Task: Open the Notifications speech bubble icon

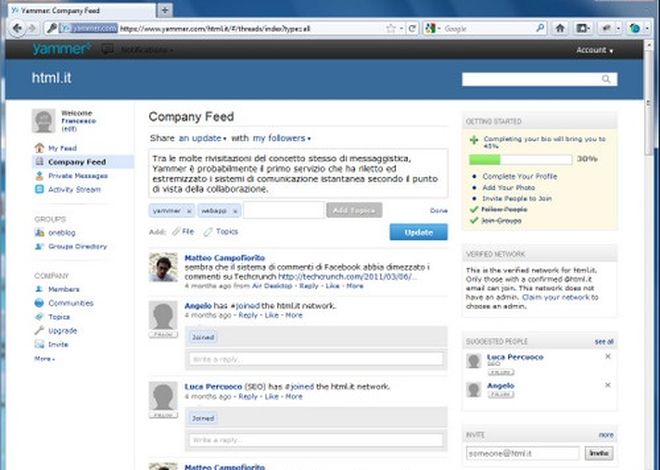Action: click(x=107, y=50)
